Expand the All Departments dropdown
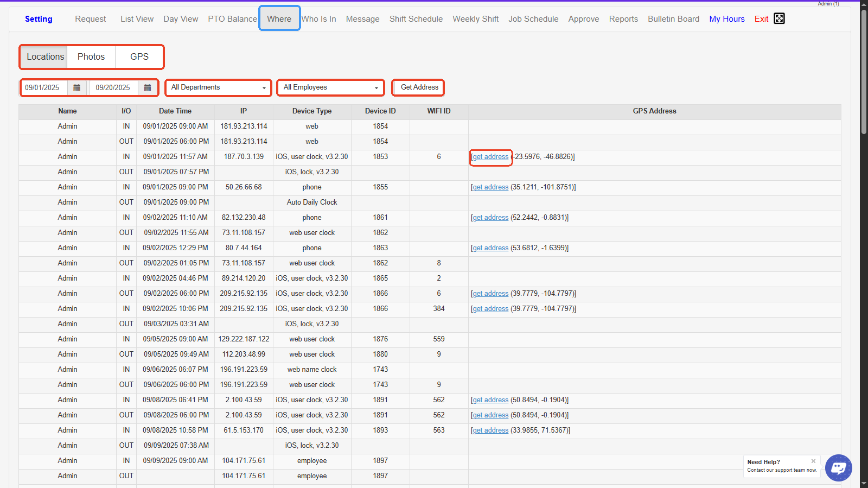Screen dimensions: 868x488 [218, 87]
